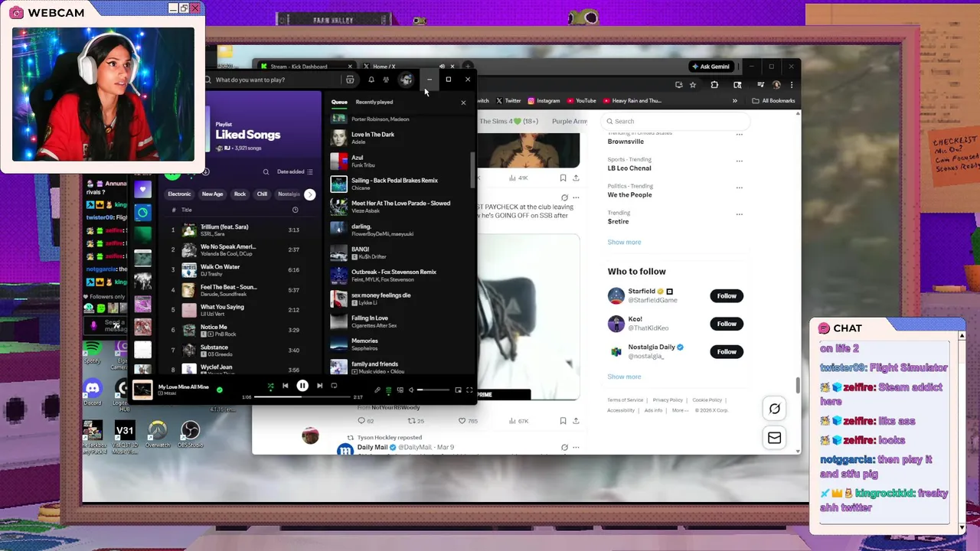Open Spotify profile avatar menu

coord(407,80)
